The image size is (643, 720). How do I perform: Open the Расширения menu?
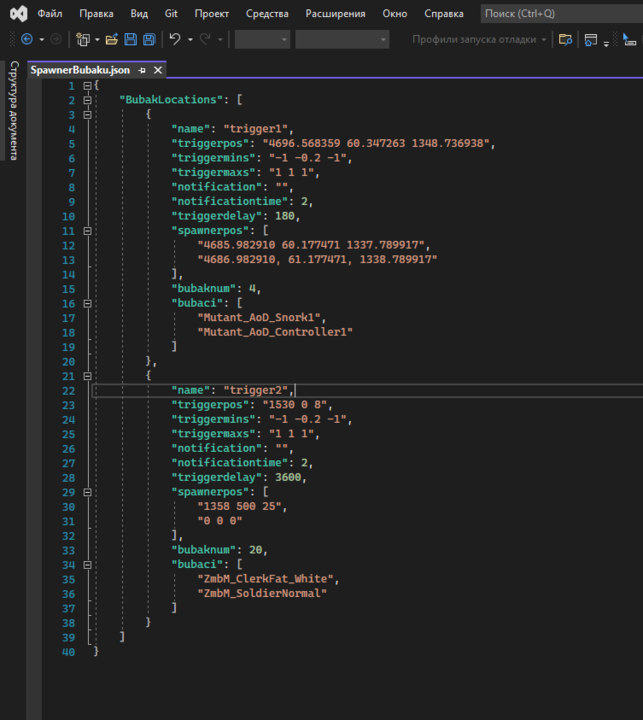point(335,14)
